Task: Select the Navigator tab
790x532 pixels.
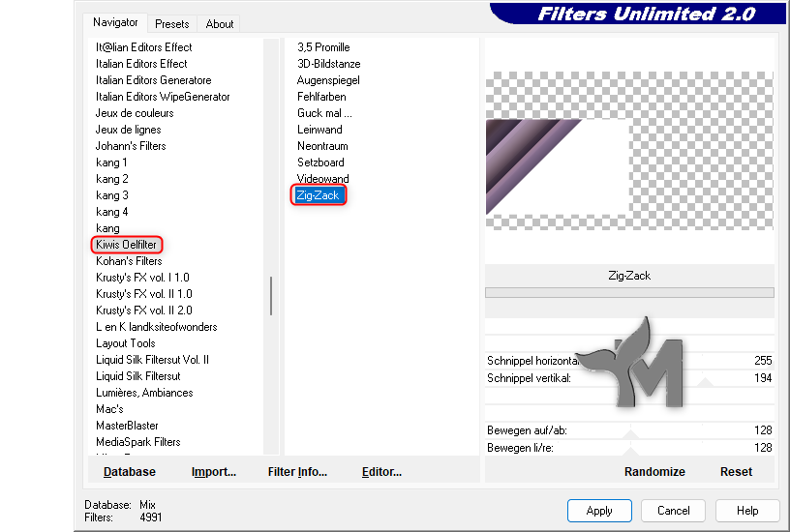Action: 115,22
